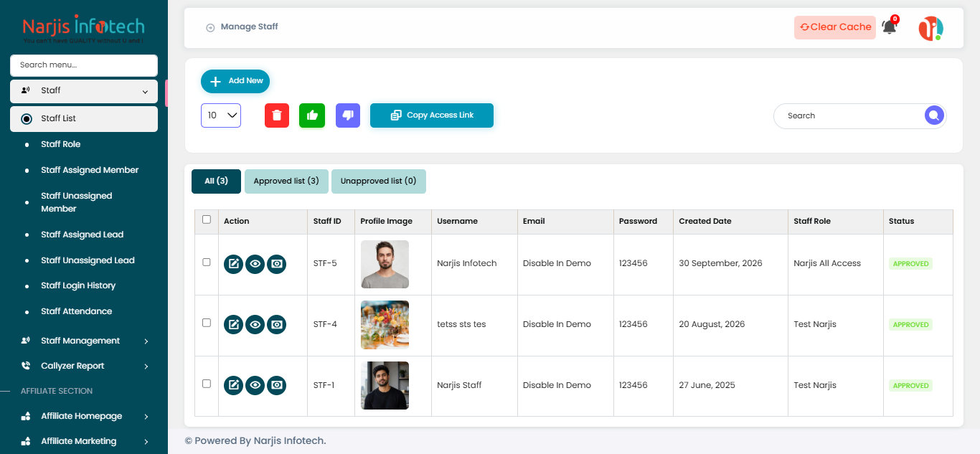Click the Clear Cache button
The image size is (980, 454).
click(x=835, y=27)
